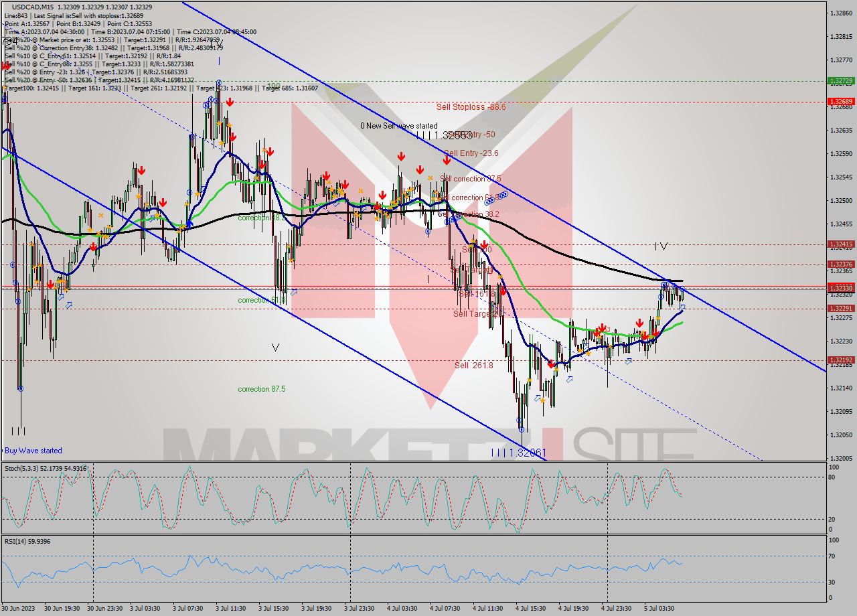The width and height of the screenshot is (857, 616).
Task: Select the Stoch(5,3,3) indicator label
Action: point(46,467)
